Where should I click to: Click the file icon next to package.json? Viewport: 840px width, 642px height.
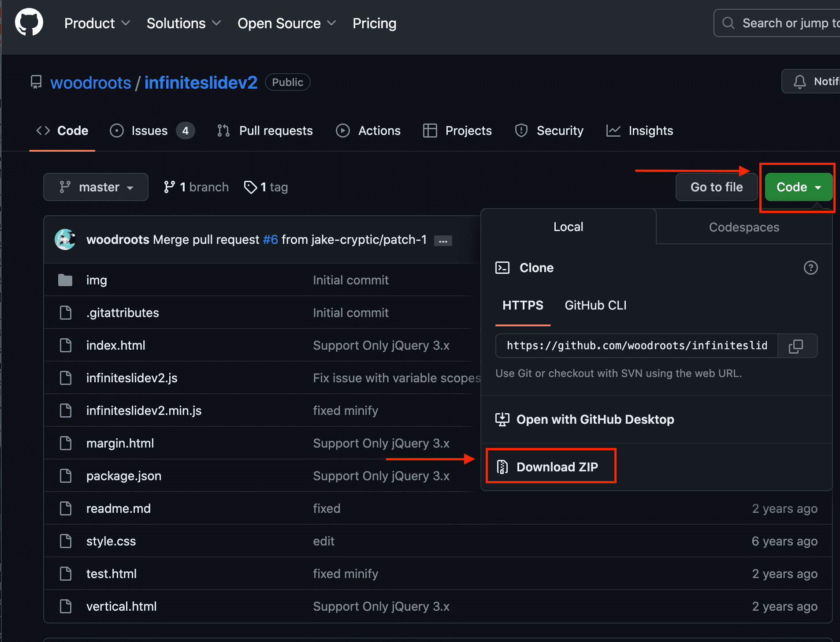tap(66, 476)
